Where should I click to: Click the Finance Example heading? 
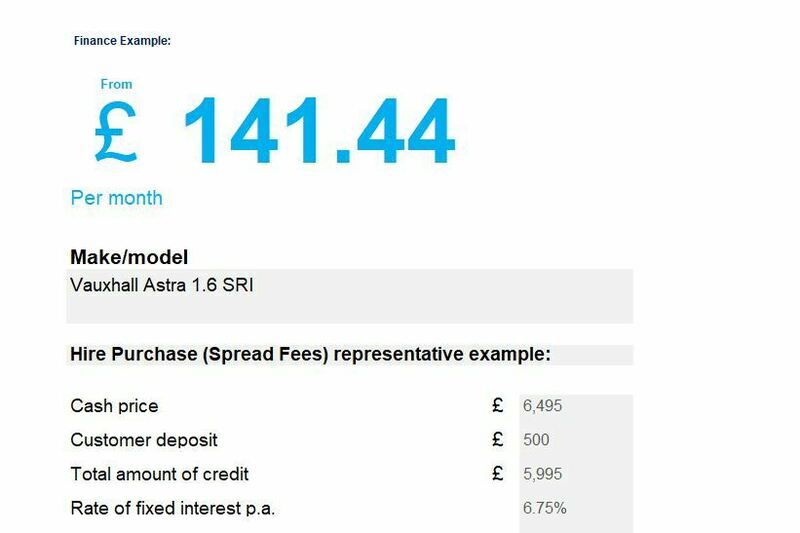pos(122,41)
